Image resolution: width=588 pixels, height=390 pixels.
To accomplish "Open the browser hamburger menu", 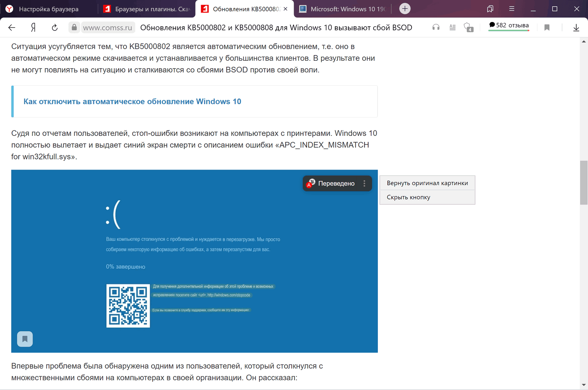I will click(512, 9).
